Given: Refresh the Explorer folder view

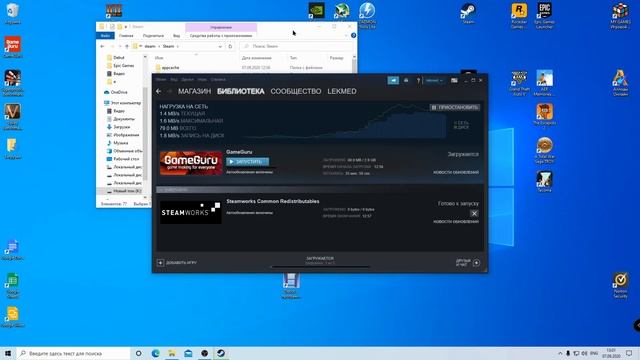Looking at the screenshot, I should point(230,47).
